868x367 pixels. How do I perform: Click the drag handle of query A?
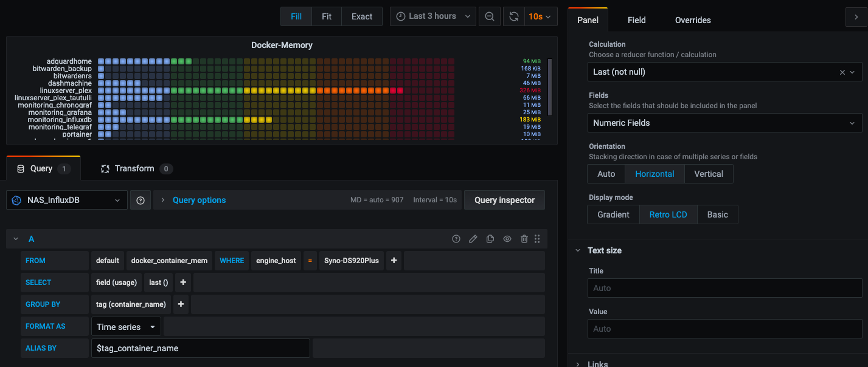tap(537, 239)
